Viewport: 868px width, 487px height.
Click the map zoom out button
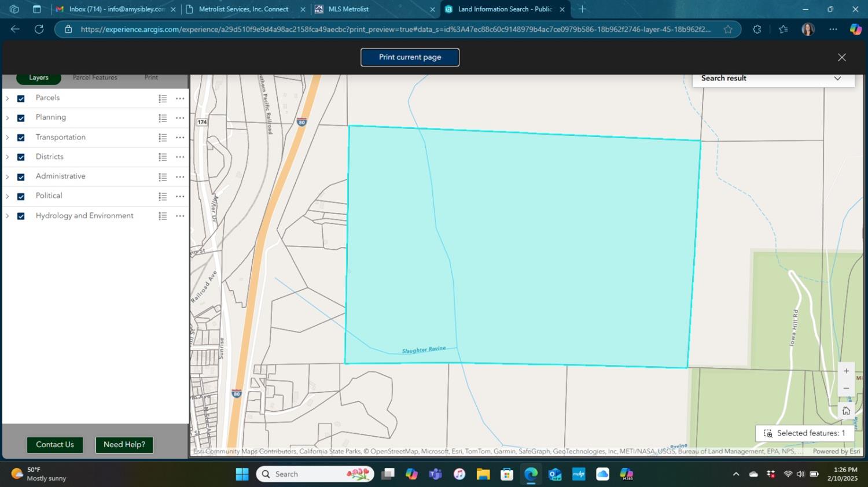(x=846, y=389)
